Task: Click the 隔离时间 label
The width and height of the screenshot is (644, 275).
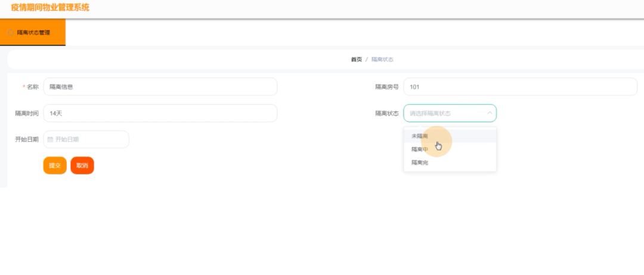Action: coord(27,113)
